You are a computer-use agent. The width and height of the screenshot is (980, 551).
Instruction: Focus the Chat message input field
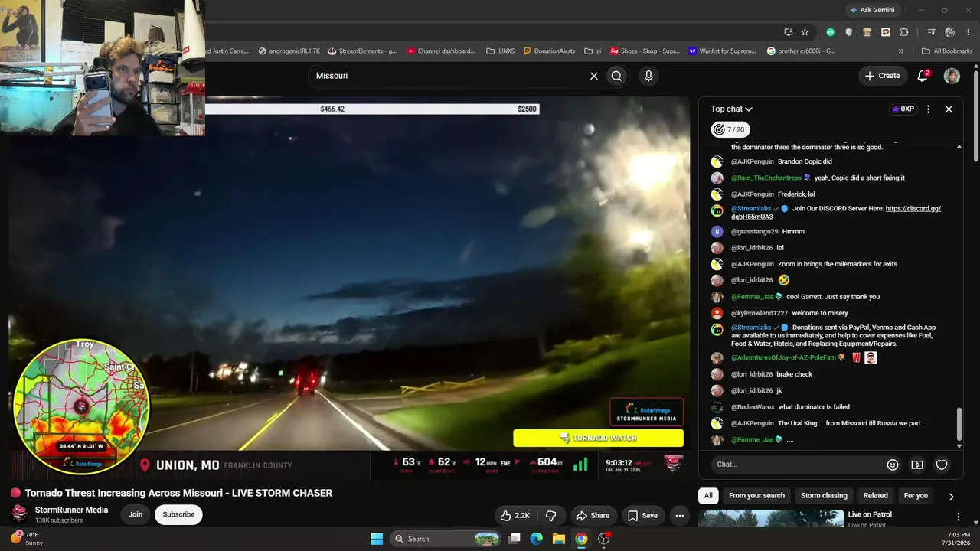[796, 465]
